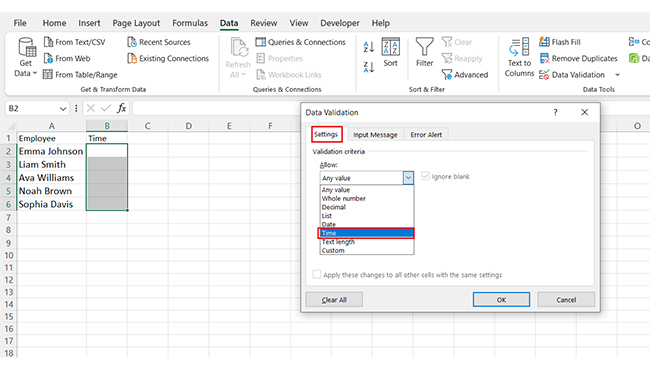Screen dimensions: 650x370
Task: Switch to the Insert ribbon tab
Action: [89, 23]
